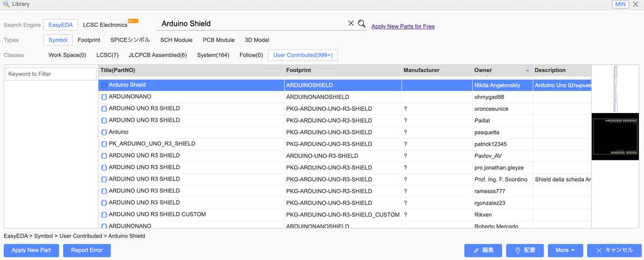Screen dimensions: 644x260
Task: Click the MIN button in title bar
Action: coord(620,4)
